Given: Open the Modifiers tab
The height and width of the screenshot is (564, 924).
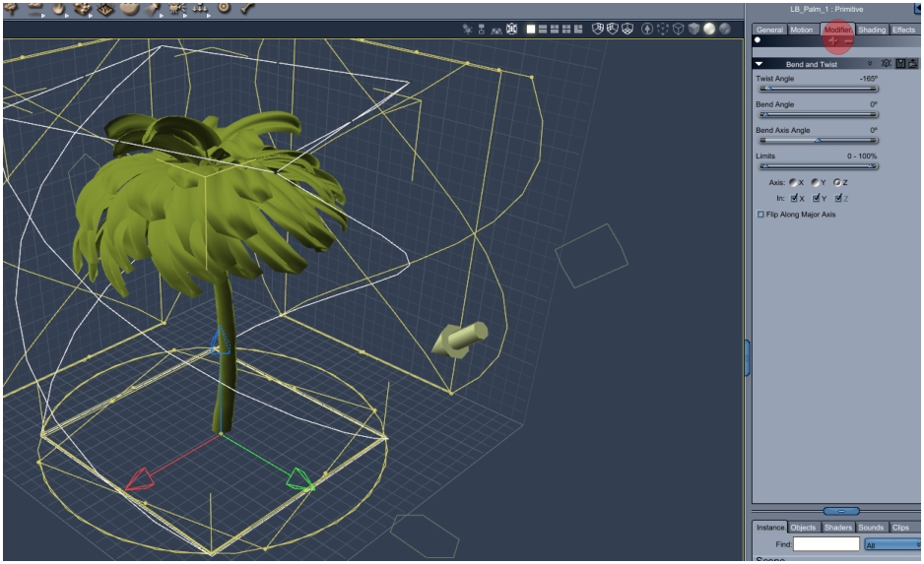Looking at the screenshot, I should (837, 30).
